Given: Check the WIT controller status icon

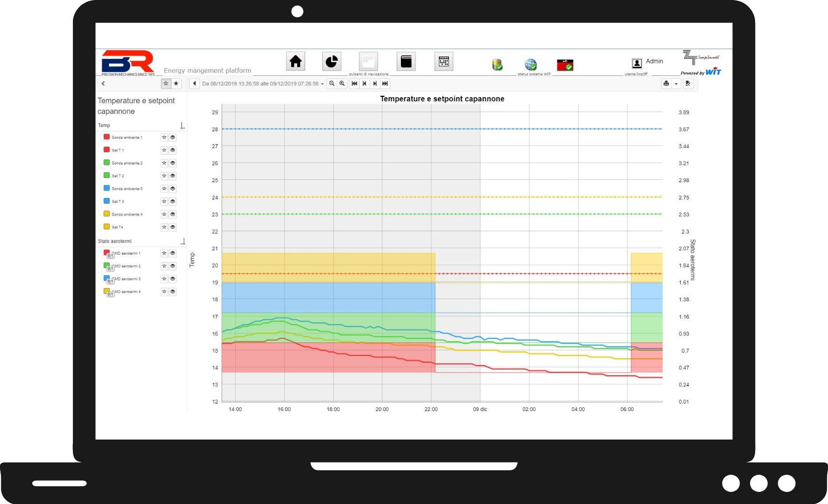Looking at the screenshot, I should [x=565, y=65].
